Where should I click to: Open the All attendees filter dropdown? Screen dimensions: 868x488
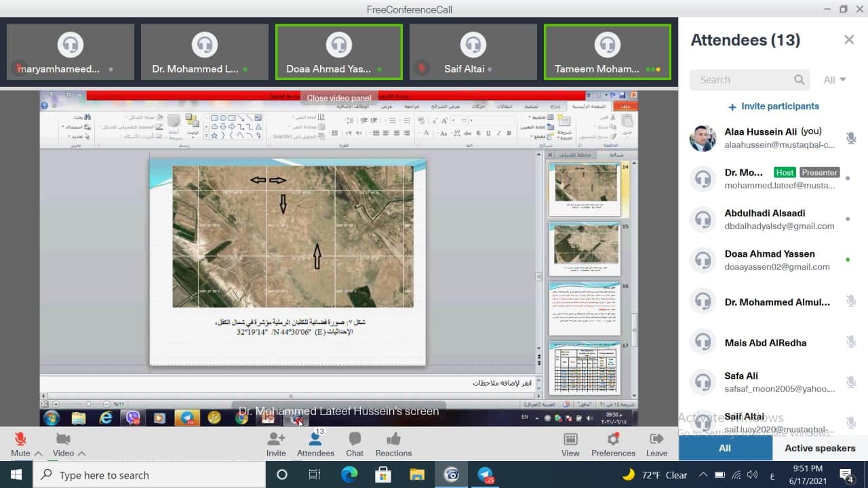pyautogui.click(x=835, y=80)
